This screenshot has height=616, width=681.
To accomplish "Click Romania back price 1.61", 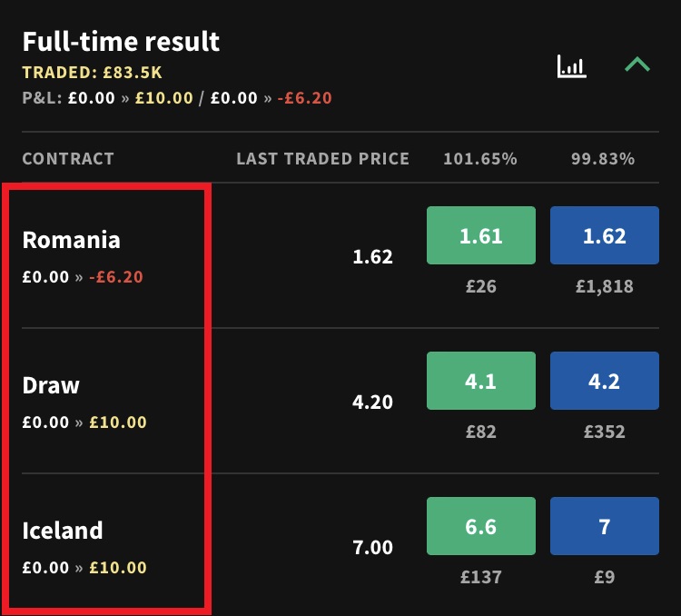I will pos(480,236).
